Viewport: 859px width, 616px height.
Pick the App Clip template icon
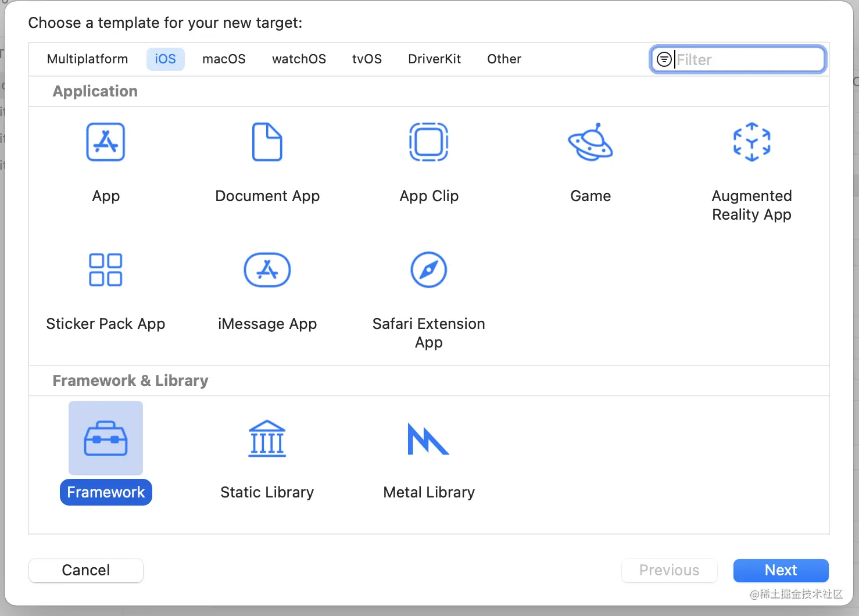(429, 142)
